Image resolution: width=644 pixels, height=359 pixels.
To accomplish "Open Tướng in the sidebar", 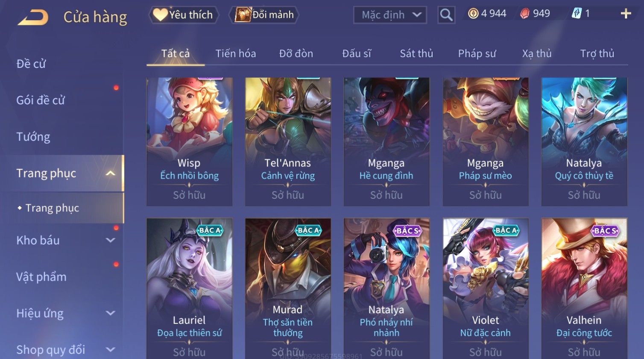I will tap(33, 137).
